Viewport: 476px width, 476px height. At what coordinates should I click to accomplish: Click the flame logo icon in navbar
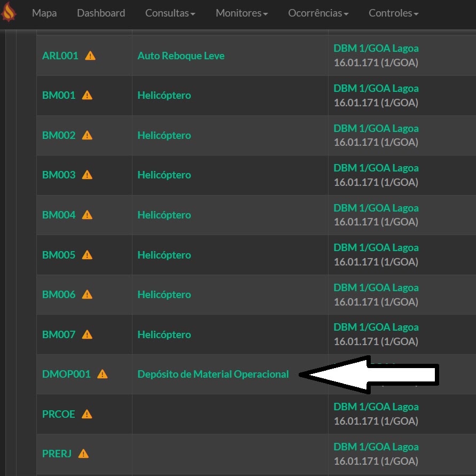click(x=8, y=12)
